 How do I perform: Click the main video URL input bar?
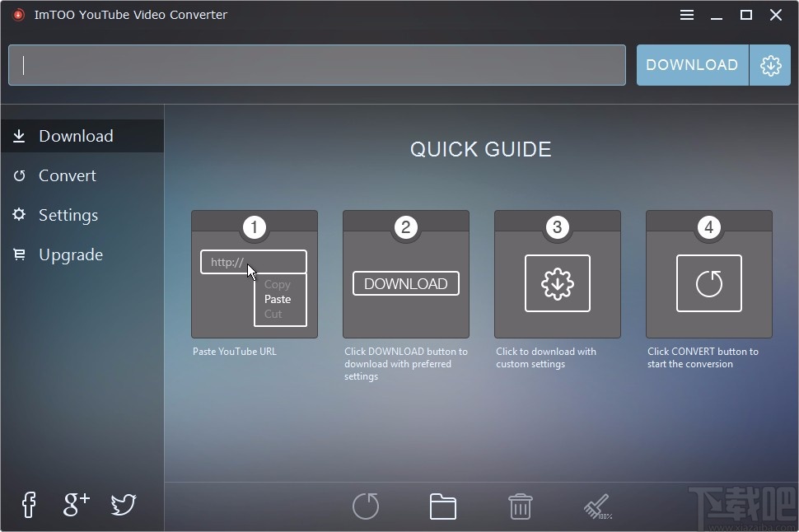point(317,64)
